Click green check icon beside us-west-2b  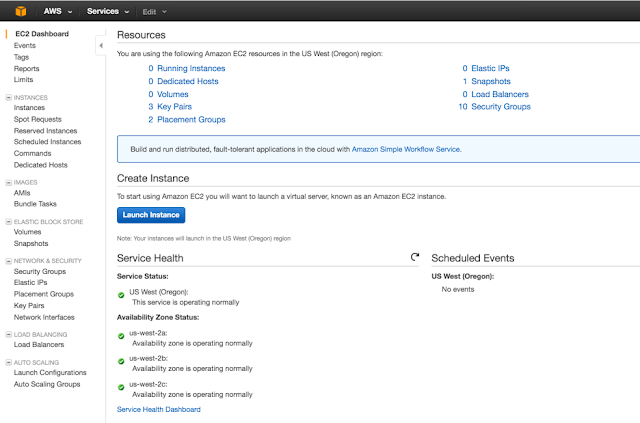121,361
